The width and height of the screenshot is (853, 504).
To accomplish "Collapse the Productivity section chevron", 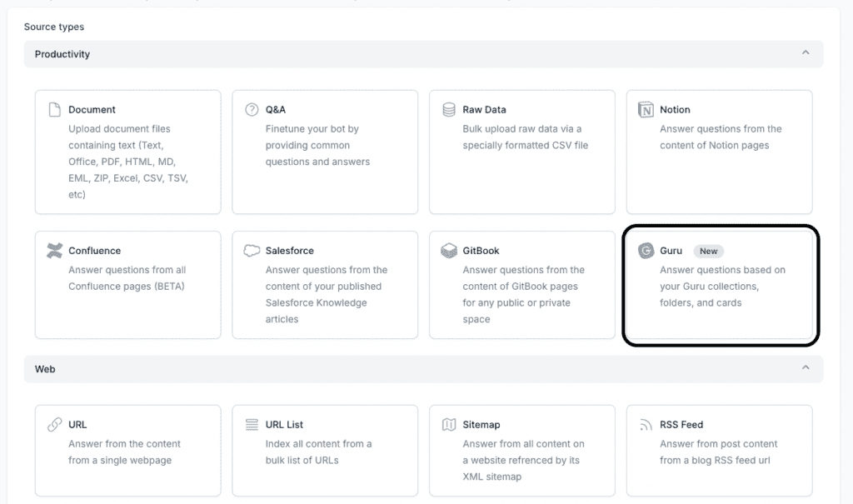I will [x=805, y=53].
